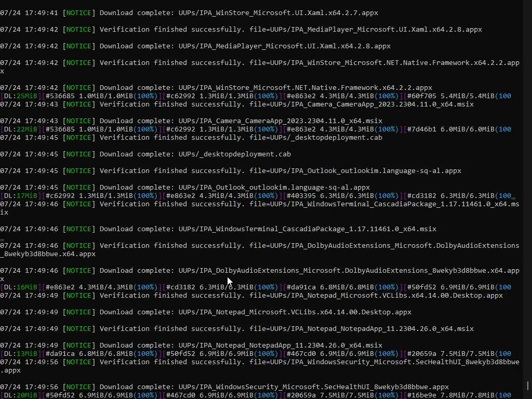Click the terminal vertical scrollbar thumb
This screenshot has width=532, height=399.
point(528,386)
